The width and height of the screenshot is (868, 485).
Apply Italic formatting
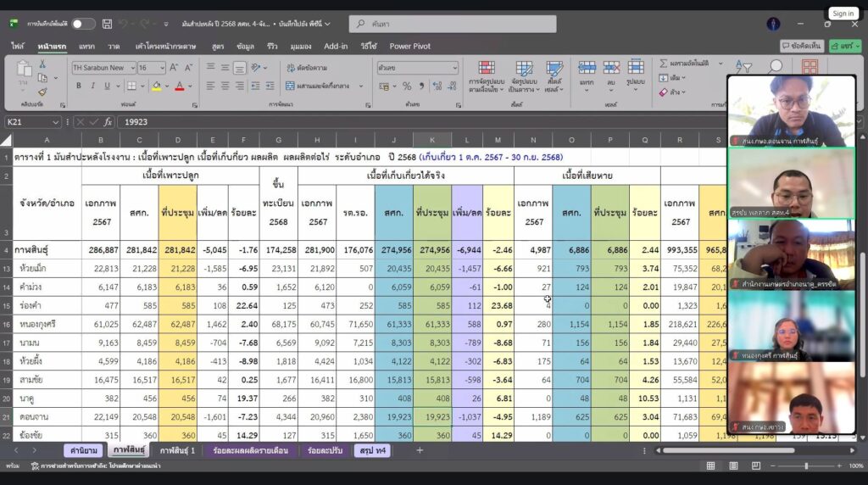tap(92, 86)
